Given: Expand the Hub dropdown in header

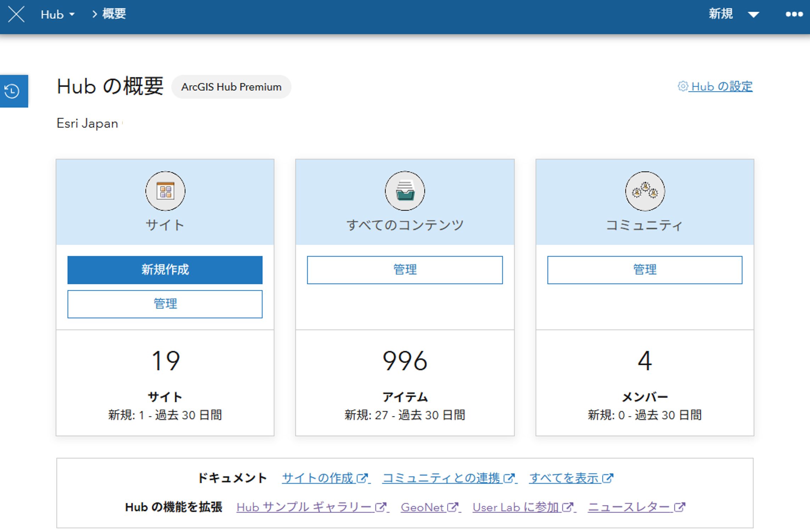Looking at the screenshot, I should pyautogui.click(x=58, y=15).
